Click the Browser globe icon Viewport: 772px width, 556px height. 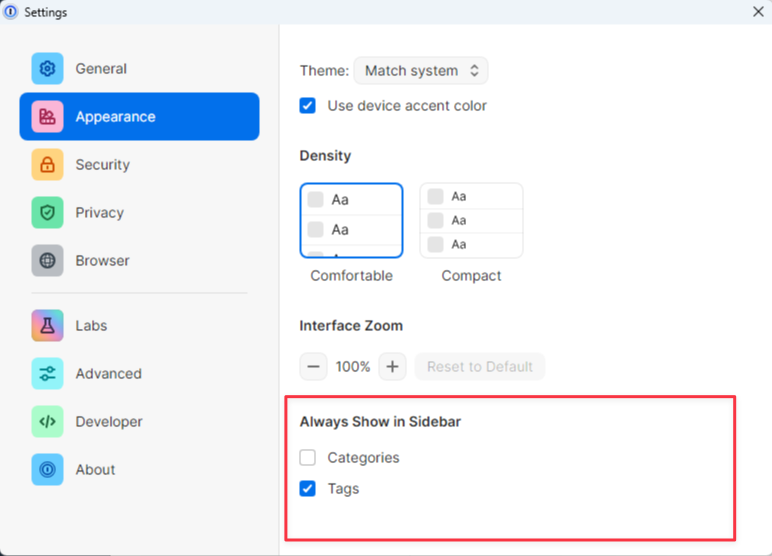click(47, 261)
